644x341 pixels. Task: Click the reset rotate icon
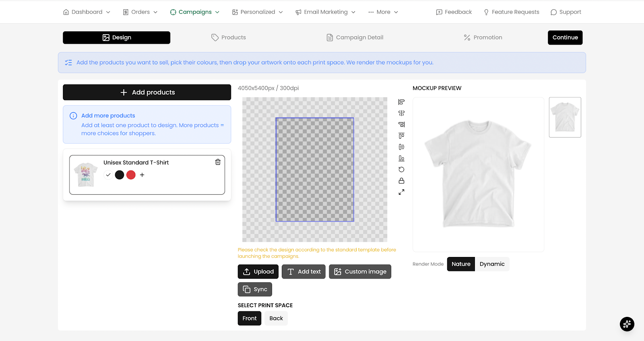point(401,170)
